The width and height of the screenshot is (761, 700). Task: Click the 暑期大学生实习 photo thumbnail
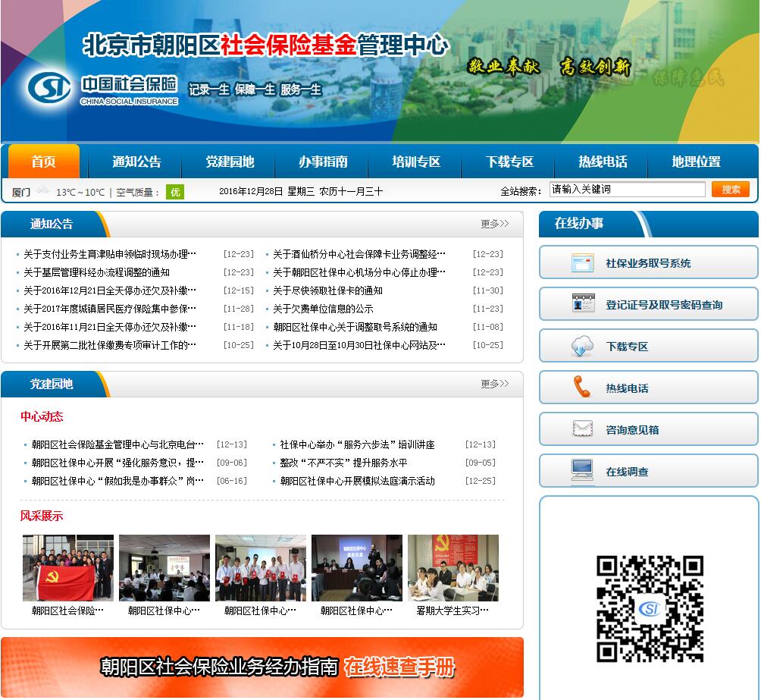pos(453,568)
